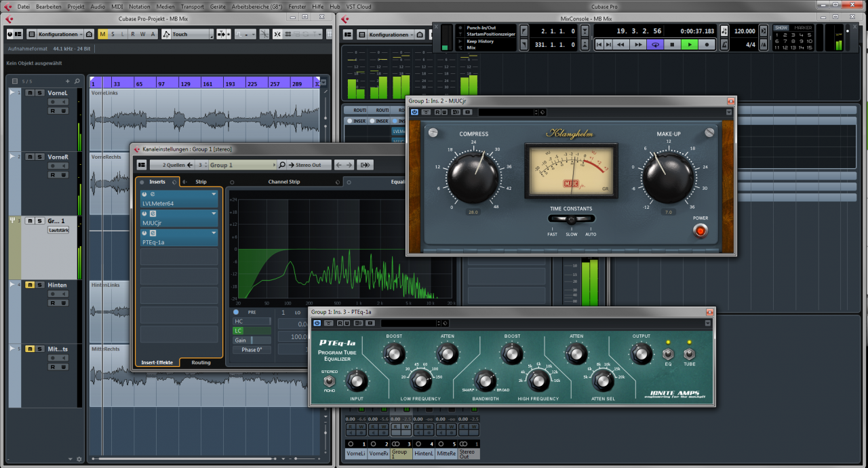The width and height of the screenshot is (868, 468).
Task: Go to next channel arrow in Kanaleinstellungen
Action: pos(348,165)
